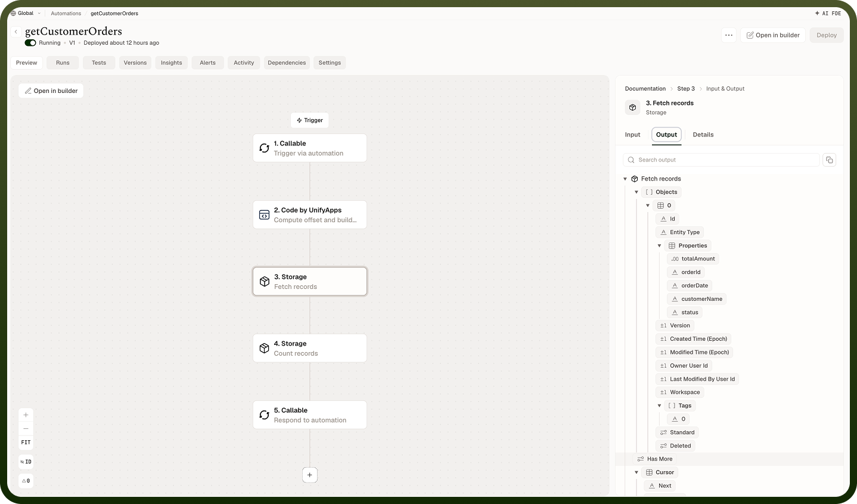Click the back arrow beside getCustomerOrders
This screenshot has width=857, height=504.
(16, 32)
